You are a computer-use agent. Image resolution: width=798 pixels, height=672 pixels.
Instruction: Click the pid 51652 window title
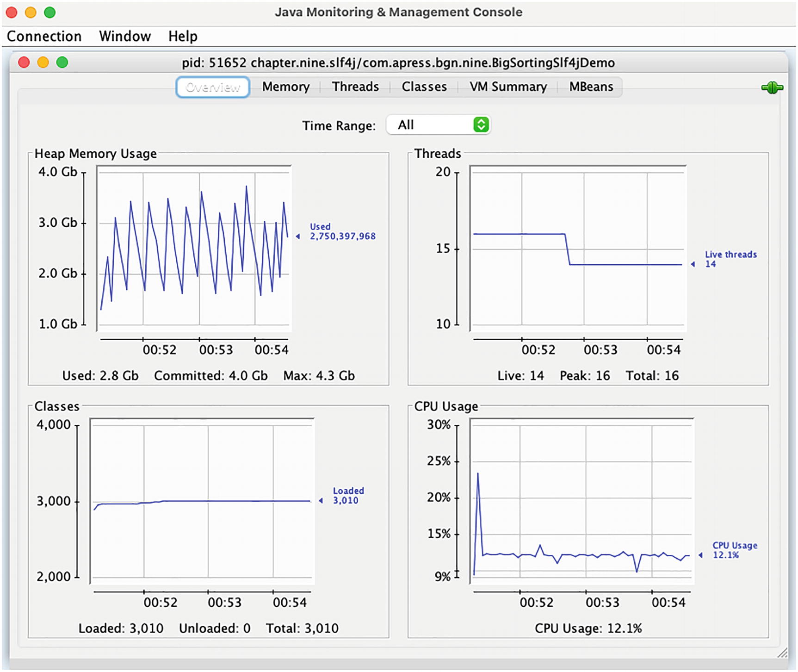point(398,62)
